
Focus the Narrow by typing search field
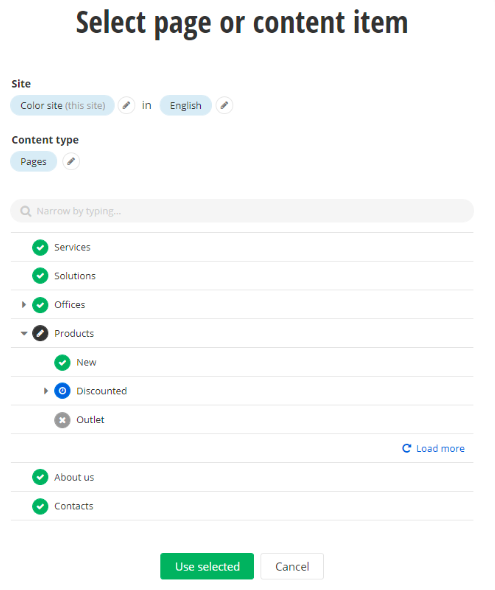coord(242,211)
